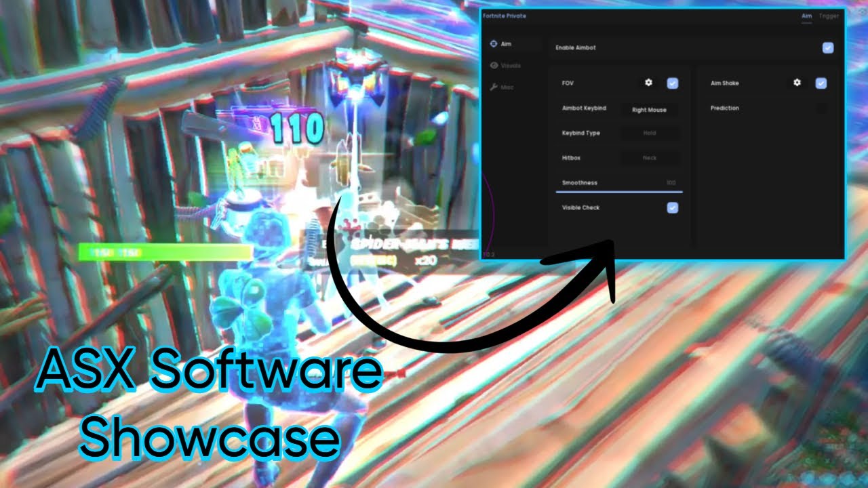Click the Right Mouse keybind button
Image resolution: width=868 pixels, height=488 pixels.
650,110
